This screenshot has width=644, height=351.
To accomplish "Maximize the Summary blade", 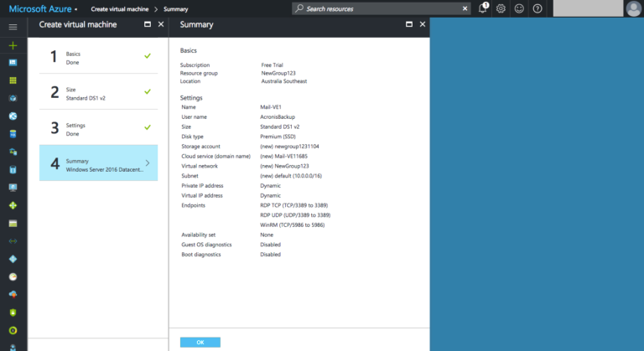I will click(x=409, y=24).
